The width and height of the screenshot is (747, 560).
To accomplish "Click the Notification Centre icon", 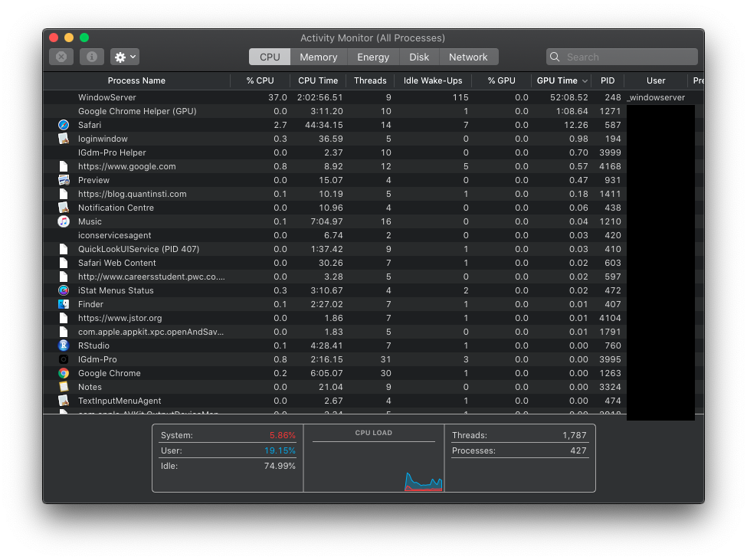I will (x=64, y=208).
